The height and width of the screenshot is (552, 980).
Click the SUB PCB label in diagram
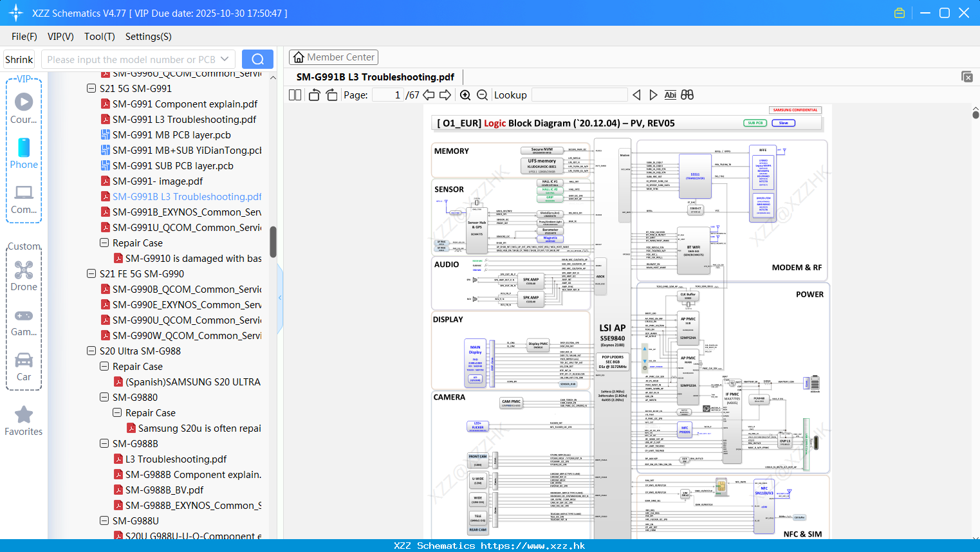(755, 123)
